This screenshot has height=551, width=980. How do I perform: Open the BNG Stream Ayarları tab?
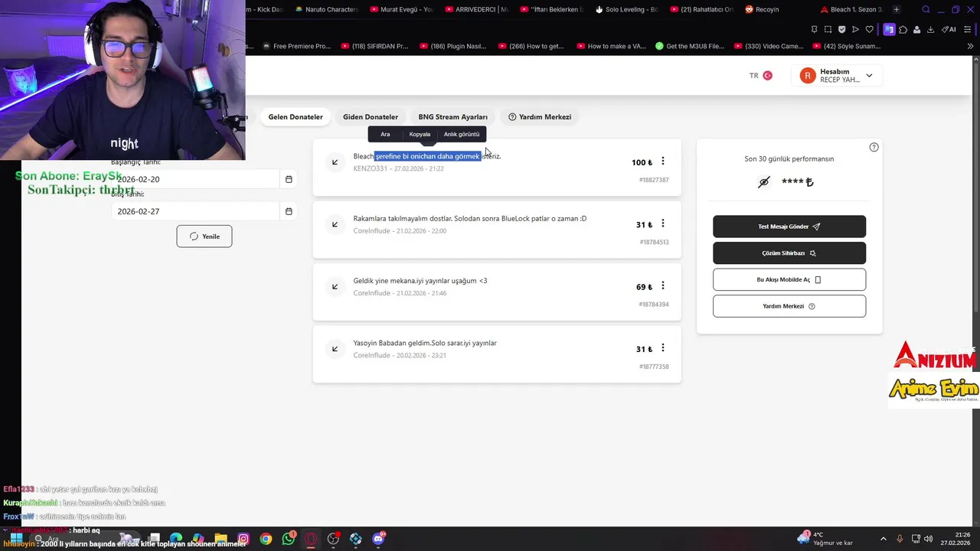(x=452, y=117)
